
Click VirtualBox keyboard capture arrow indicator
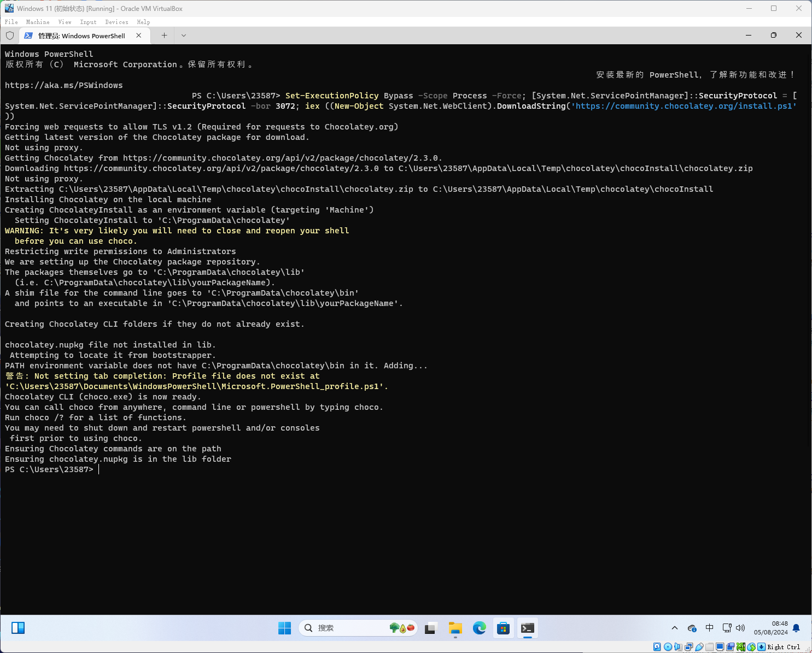coord(761,647)
